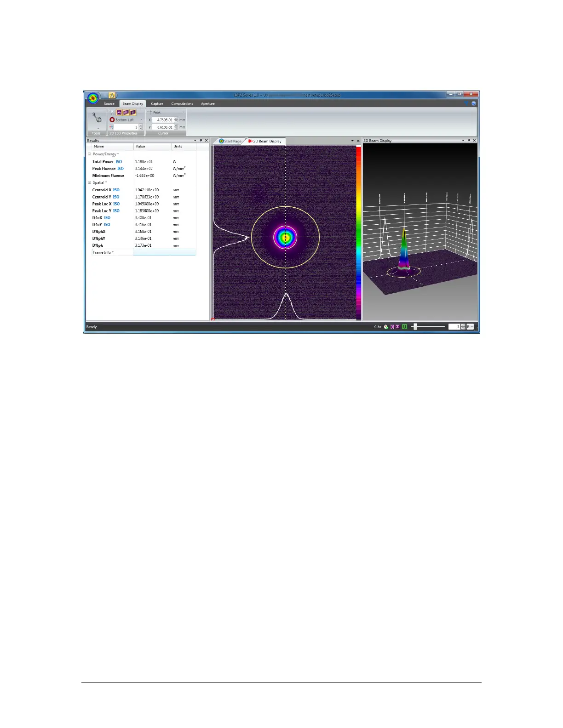The width and height of the screenshot is (563, 728).
Task: Click the magnifier zoom icon in 2D|3D Properties
Action: click(112, 113)
